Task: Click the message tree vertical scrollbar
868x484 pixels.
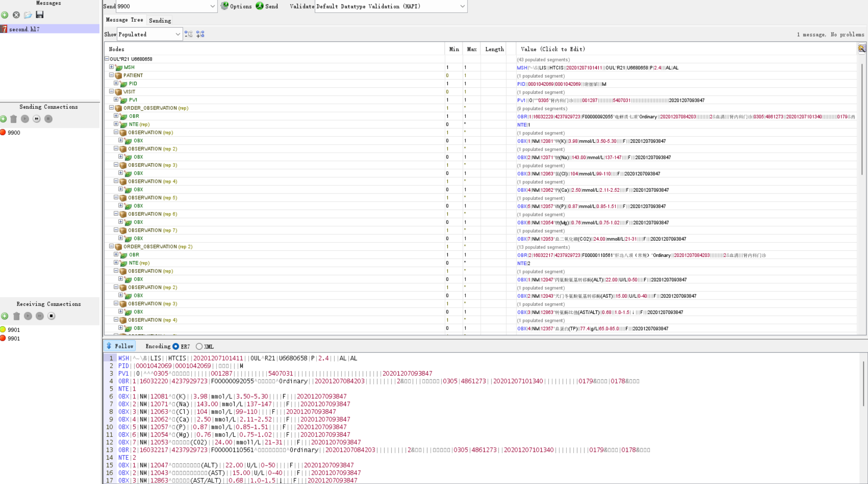Action: tap(862, 119)
